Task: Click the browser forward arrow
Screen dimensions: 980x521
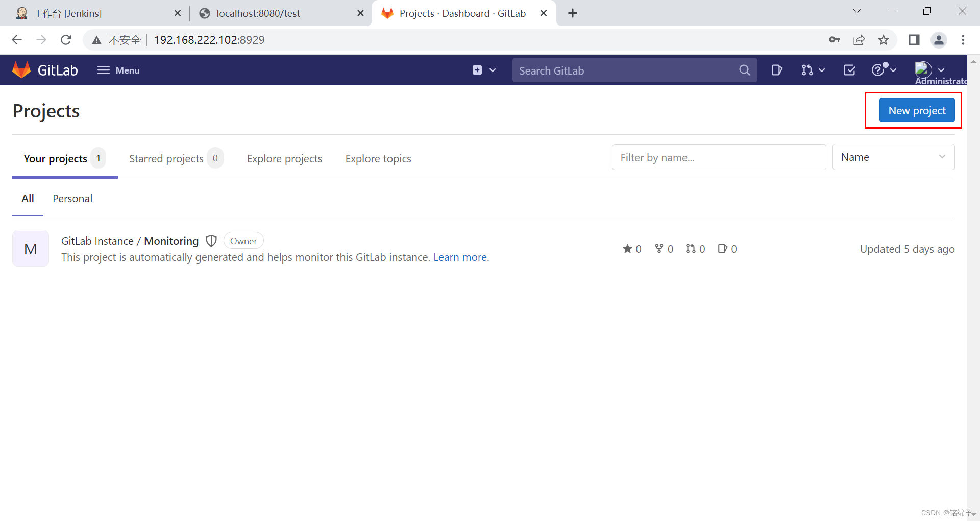Action: [x=41, y=40]
